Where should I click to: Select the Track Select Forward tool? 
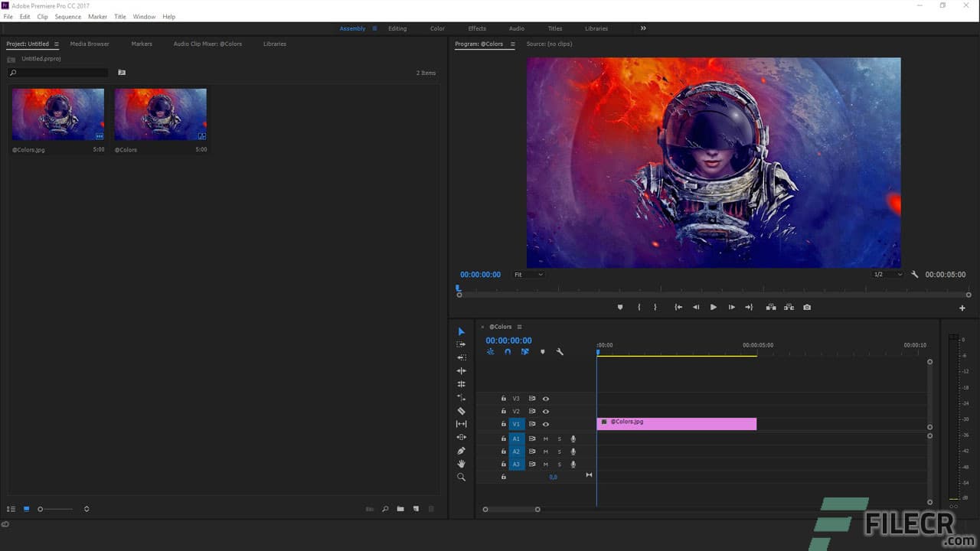click(x=461, y=344)
